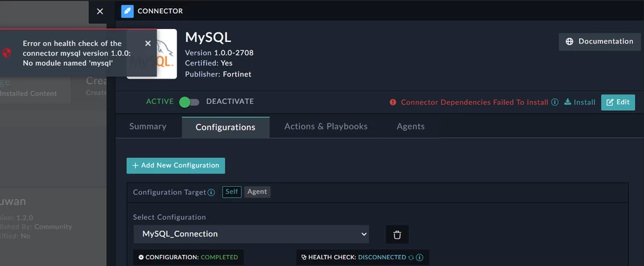Click info icon next to health check
Screen dimensions: 644x266
coord(419,257)
